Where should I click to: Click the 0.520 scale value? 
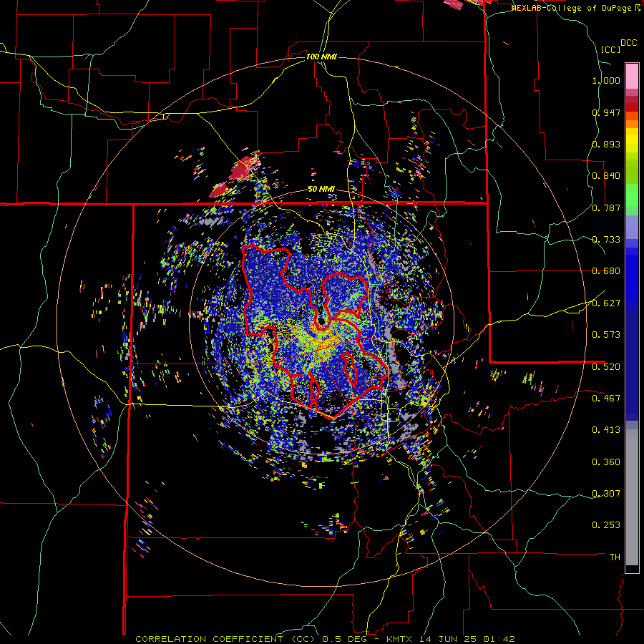606,367
